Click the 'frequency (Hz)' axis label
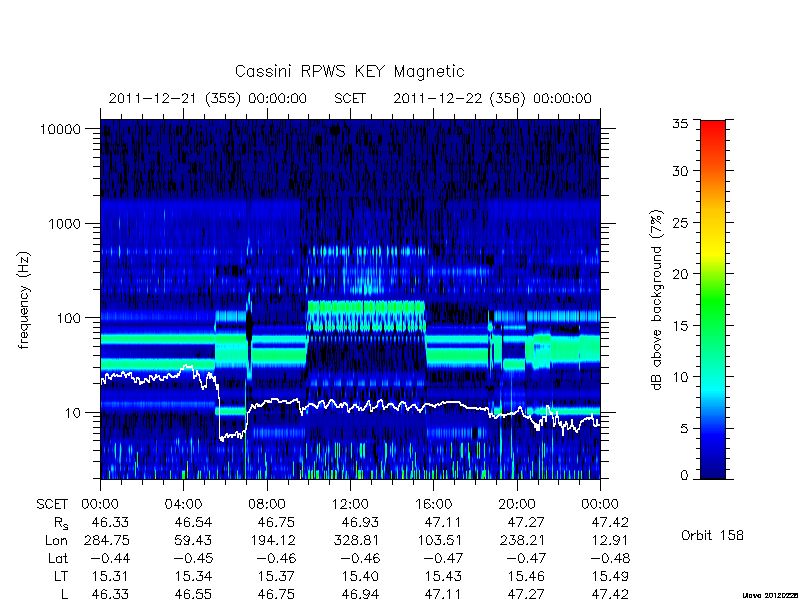This screenshot has height=600, width=800. [x=24, y=300]
